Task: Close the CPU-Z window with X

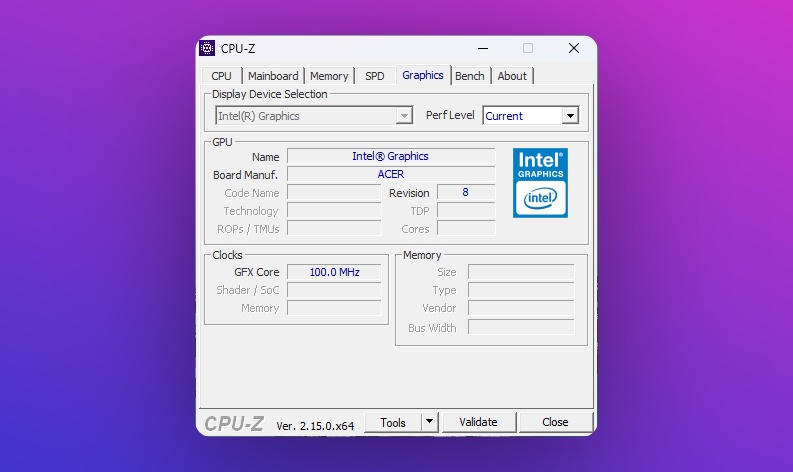Action: click(x=574, y=49)
